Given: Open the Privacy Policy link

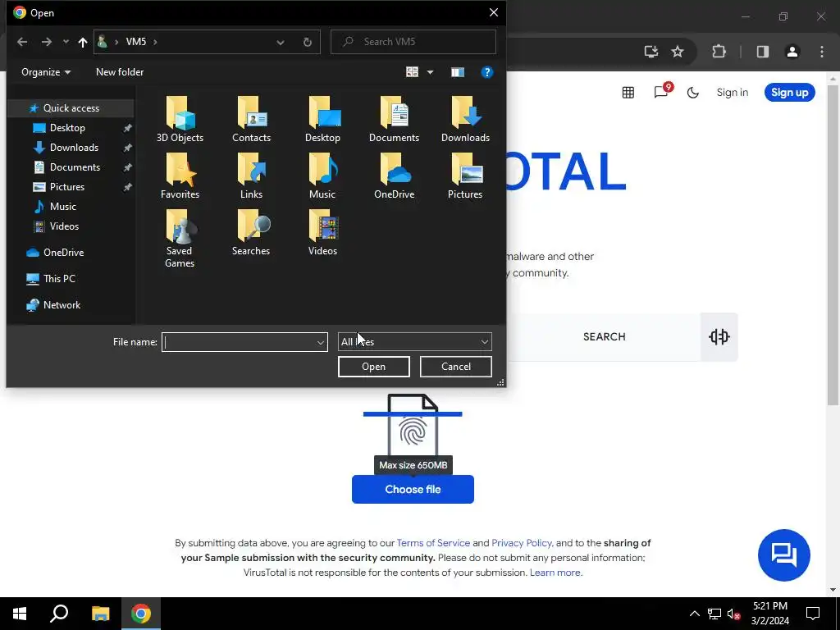Looking at the screenshot, I should click(x=521, y=543).
